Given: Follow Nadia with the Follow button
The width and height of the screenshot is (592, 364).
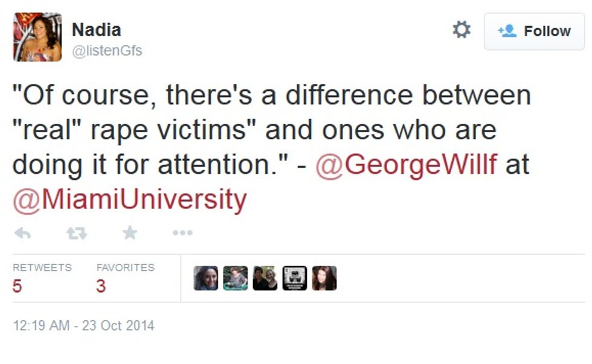Looking at the screenshot, I should point(534,31).
